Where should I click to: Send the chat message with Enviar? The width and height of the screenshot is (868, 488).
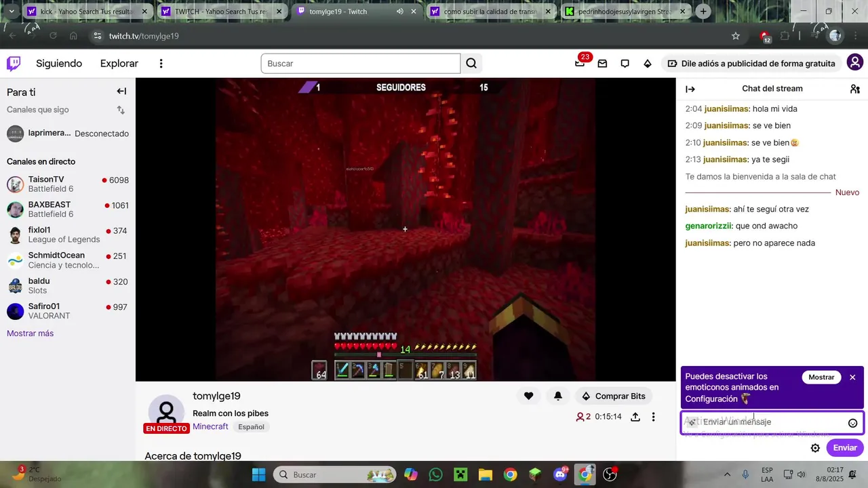point(845,448)
